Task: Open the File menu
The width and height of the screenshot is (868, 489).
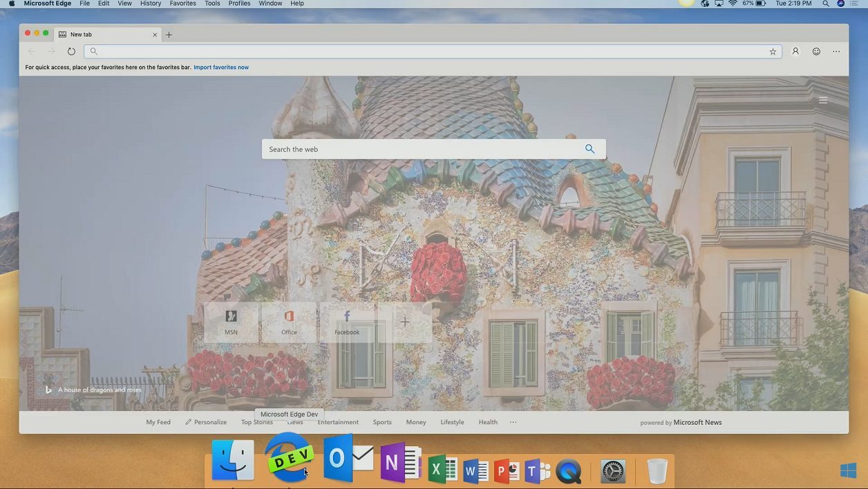Action: (84, 3)
